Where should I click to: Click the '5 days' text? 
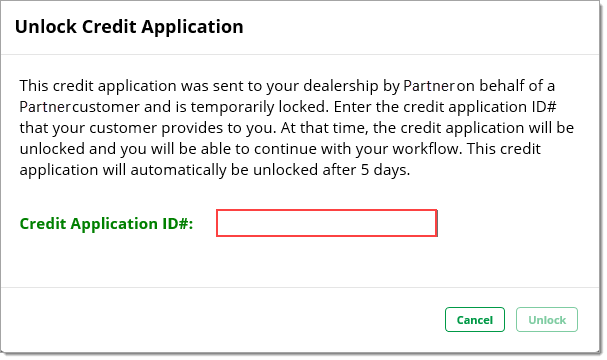(x=384, y=170)
